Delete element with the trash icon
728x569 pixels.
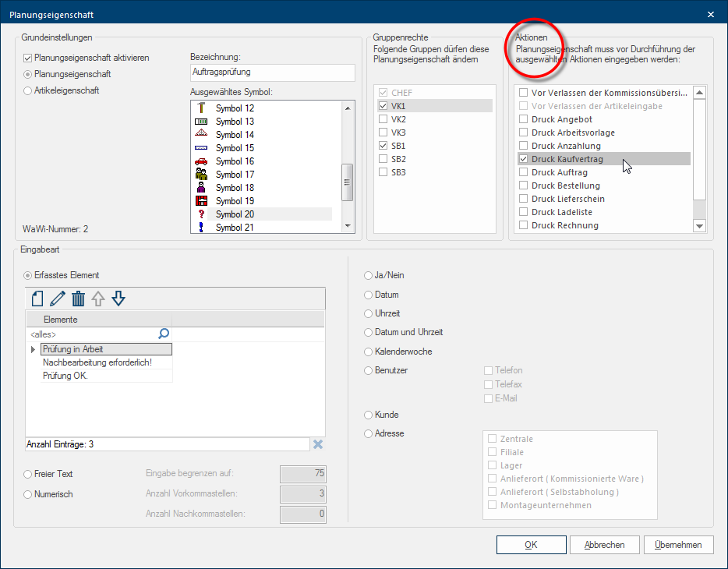(x=78, y=299)
